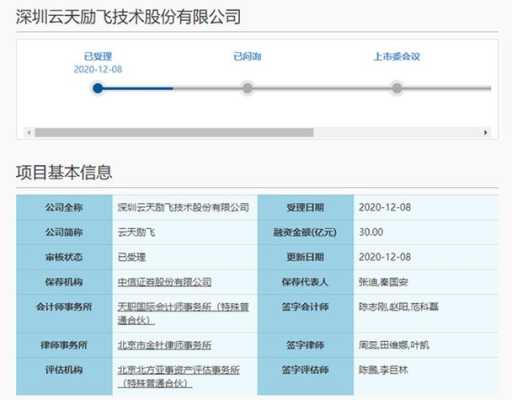This screenshot has width=512, height=400.
Task: Click the 深圳云天励飞技术股份有限公司 page title
Action: click(x=128, y=17)
